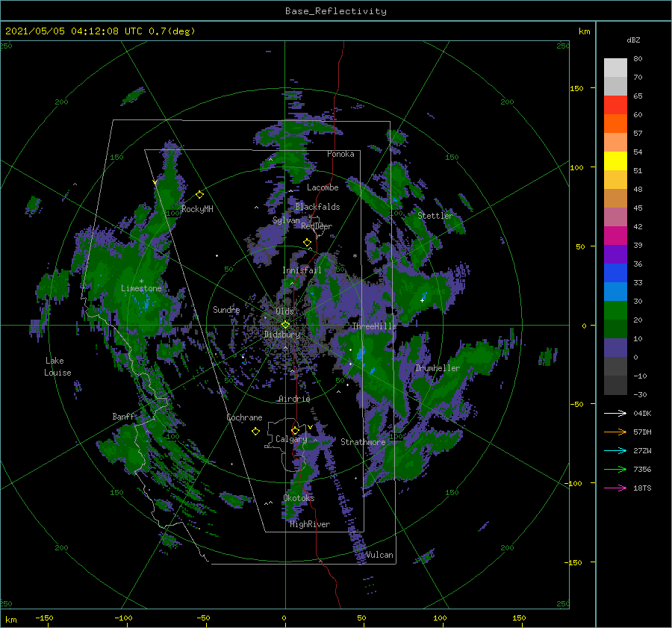The height and width of the screenshot is (628, 672).
Task: Click the dark green swatch between 20 and 10 dBZ
Action: [615, 329]
